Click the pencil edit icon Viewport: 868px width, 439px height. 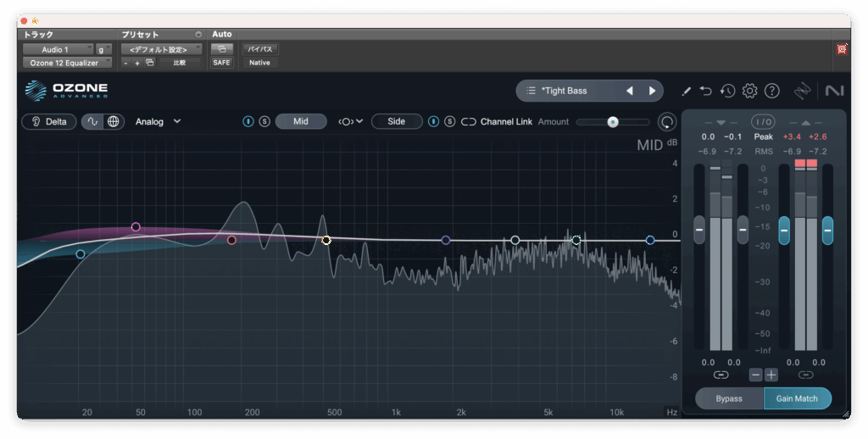tap(686, 91)
